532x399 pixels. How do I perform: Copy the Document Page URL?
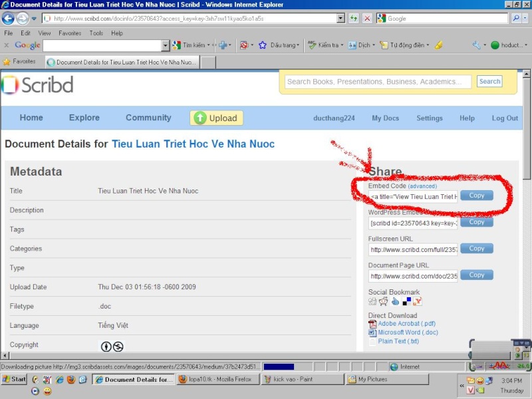point(476,275)
